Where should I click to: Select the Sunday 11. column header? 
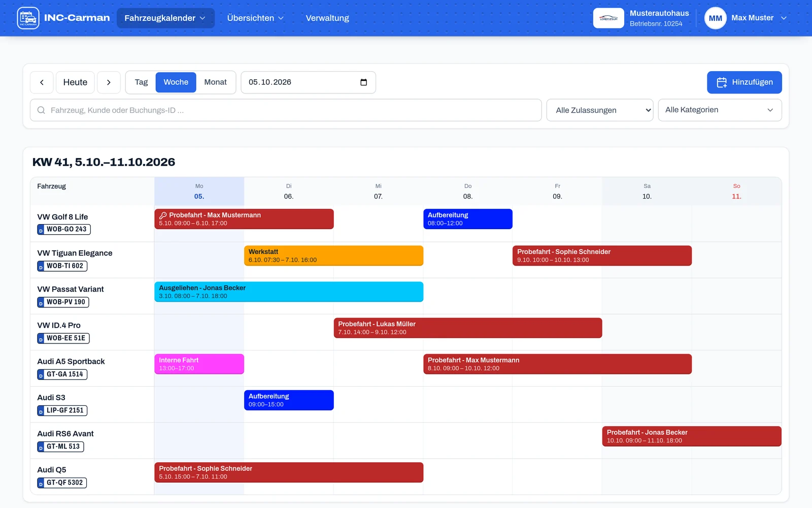(x=736, y=192)
